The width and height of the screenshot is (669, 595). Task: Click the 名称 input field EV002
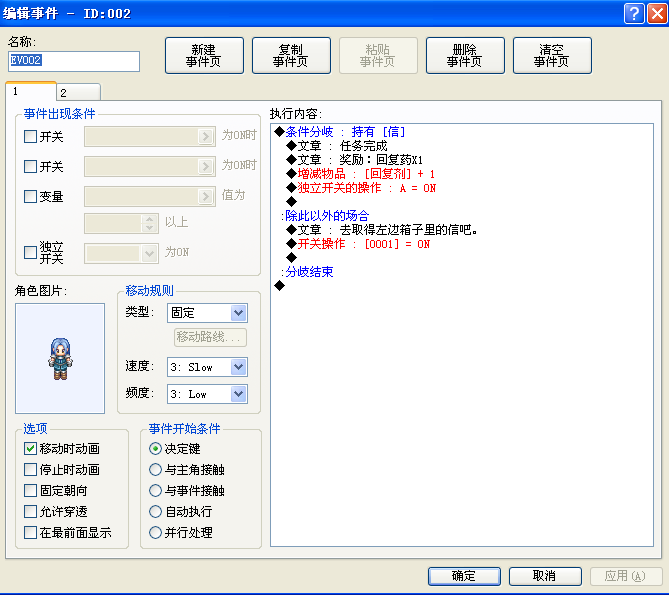click(x=74, y=61)
